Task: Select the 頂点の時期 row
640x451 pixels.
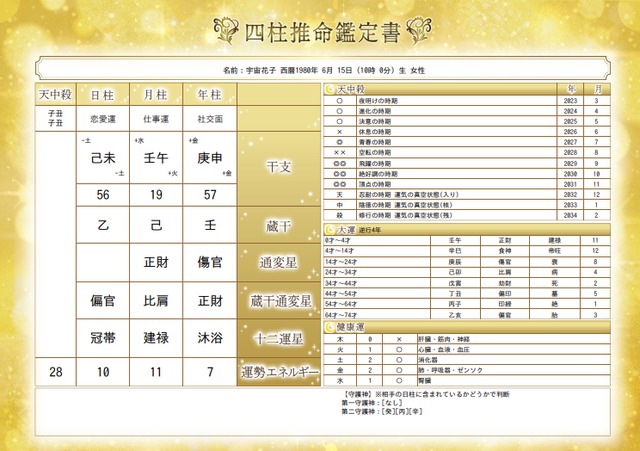Action: 467,184
